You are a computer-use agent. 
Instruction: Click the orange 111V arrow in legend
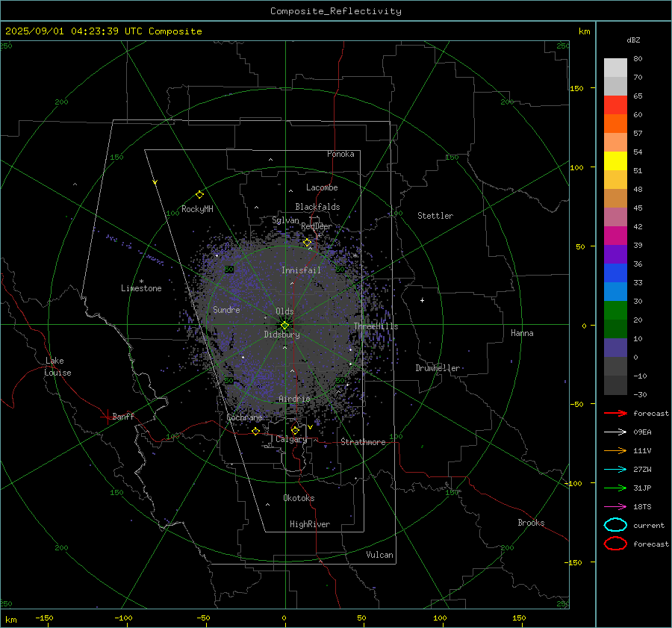point(615,450)
